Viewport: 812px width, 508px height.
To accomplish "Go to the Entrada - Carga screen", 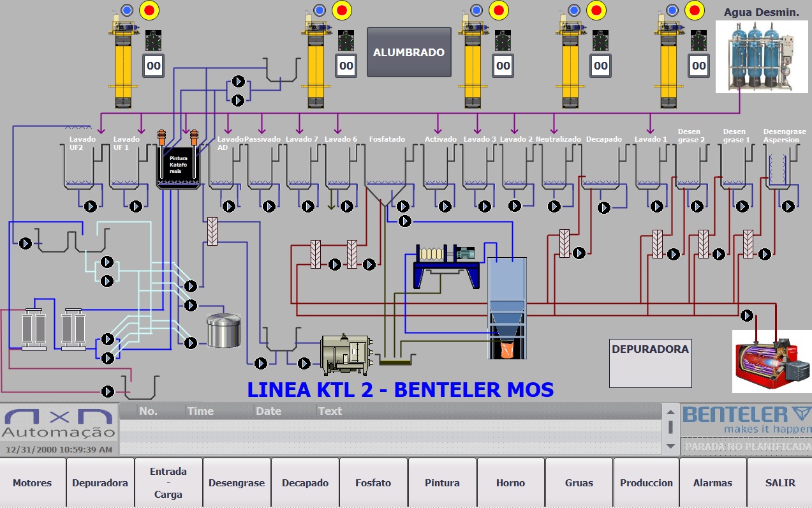I will click(168, 483).
